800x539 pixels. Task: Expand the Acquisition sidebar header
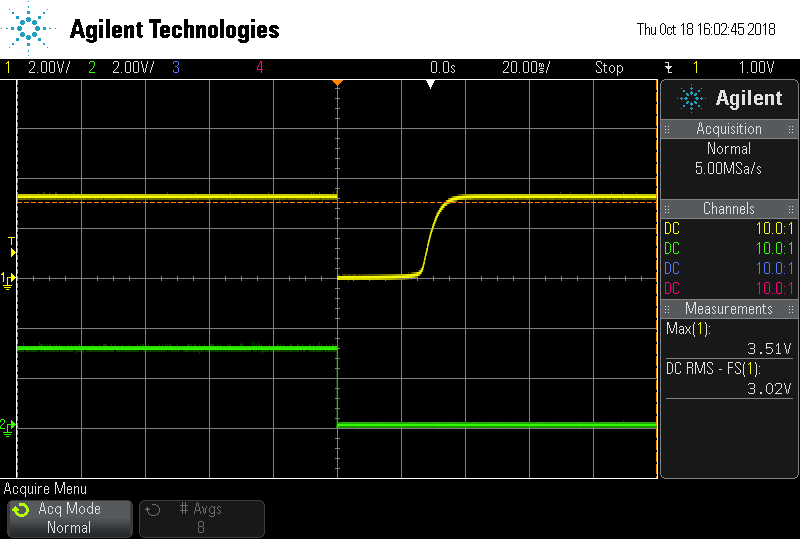click(729, 129)
